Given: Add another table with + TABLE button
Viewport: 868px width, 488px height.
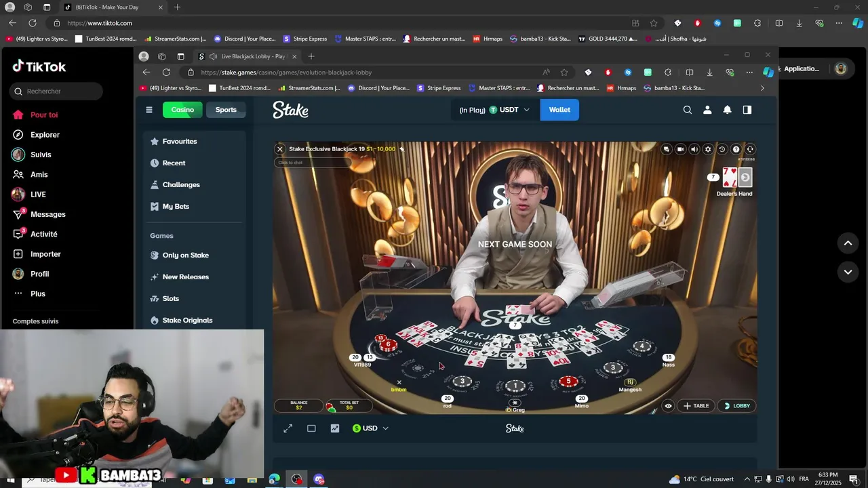Looking at the screenshot, I should point(696,406).
